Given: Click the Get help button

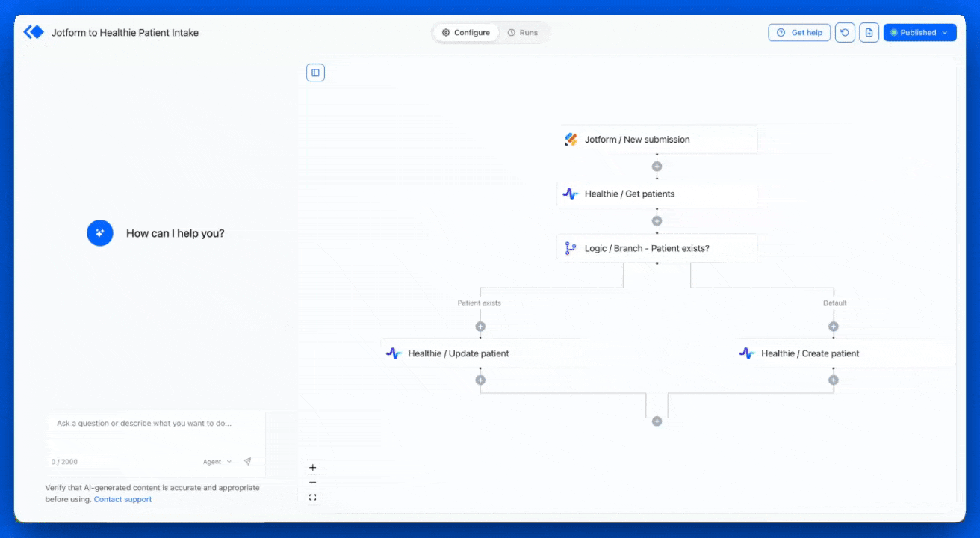Looking at the screenshot, I should [799, 33].
